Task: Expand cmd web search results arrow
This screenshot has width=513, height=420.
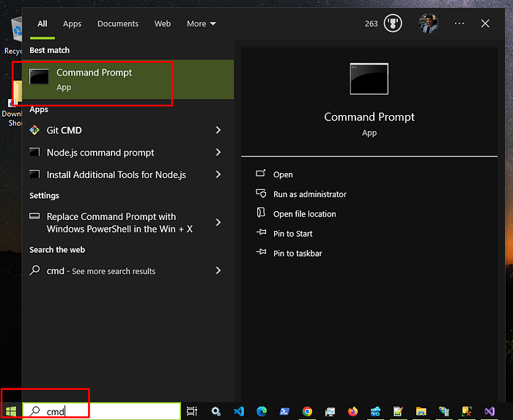Action: [218, 270]
